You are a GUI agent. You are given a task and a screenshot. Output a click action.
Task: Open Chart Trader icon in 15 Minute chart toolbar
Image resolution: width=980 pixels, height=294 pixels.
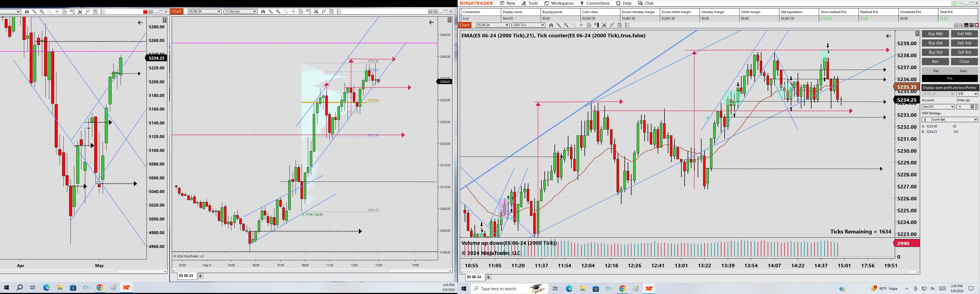(308, 11)
